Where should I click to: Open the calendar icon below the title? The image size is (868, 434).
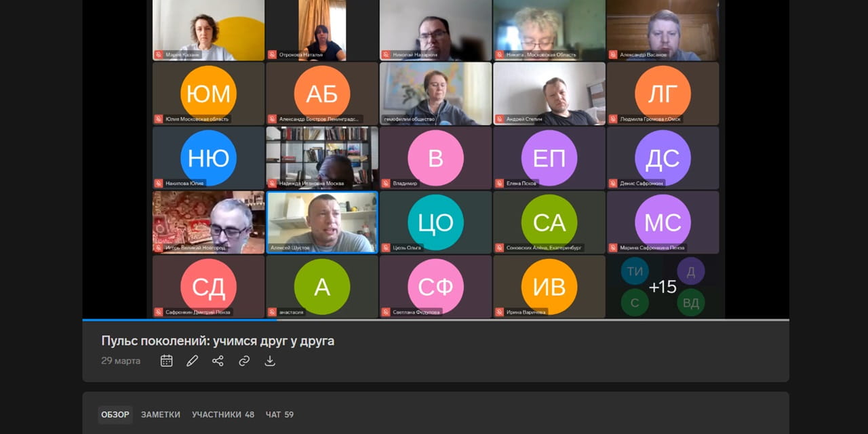166,361
